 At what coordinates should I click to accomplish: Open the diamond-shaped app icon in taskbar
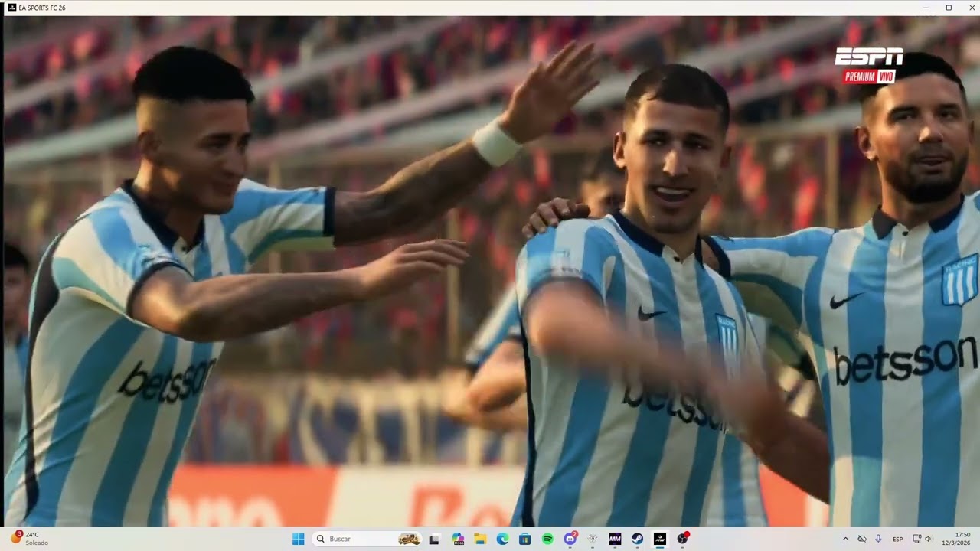pos(592,539)
